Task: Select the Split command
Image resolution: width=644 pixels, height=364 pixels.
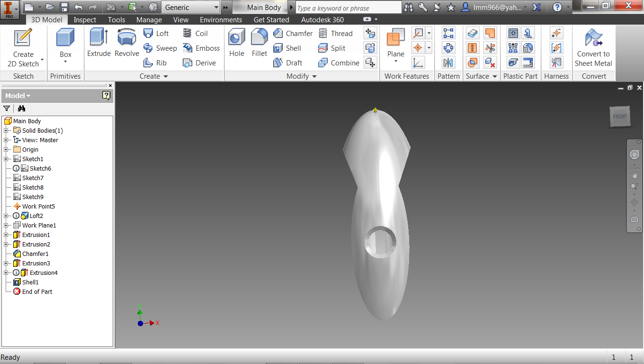Action: click(x=331, y=48)
